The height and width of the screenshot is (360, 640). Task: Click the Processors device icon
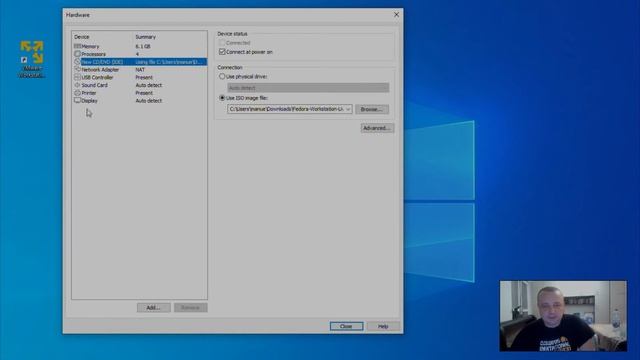coord(78,54)
